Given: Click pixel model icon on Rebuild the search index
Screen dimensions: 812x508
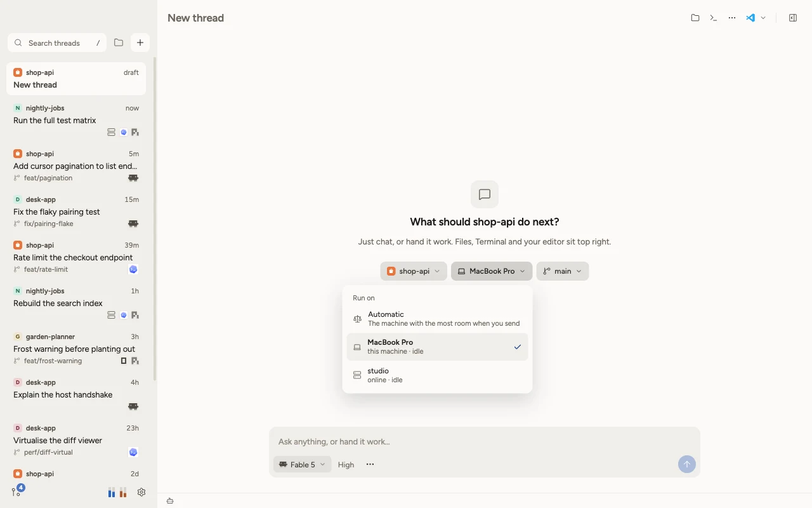Looking at the screenshot, I should (x=134, y=315).
